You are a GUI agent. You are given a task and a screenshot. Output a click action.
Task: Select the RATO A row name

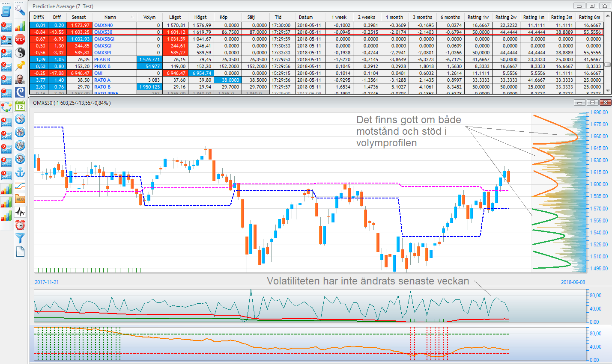click(102, 80)
